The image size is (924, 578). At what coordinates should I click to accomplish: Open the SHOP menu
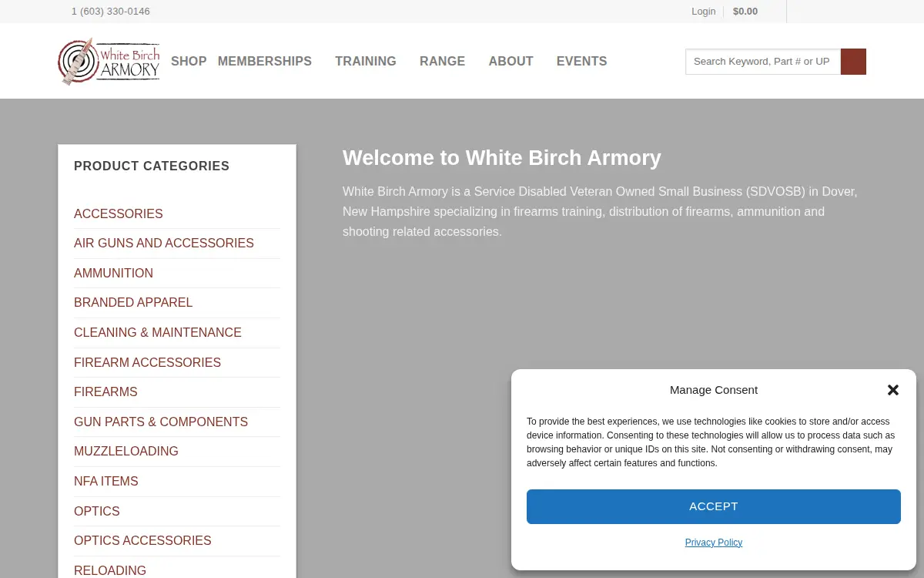[189, 61]
